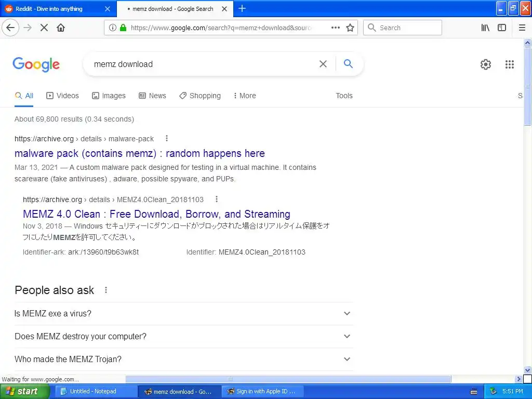
Task: Click the horizontal scrollbar thumb
Action: (288, 379)
